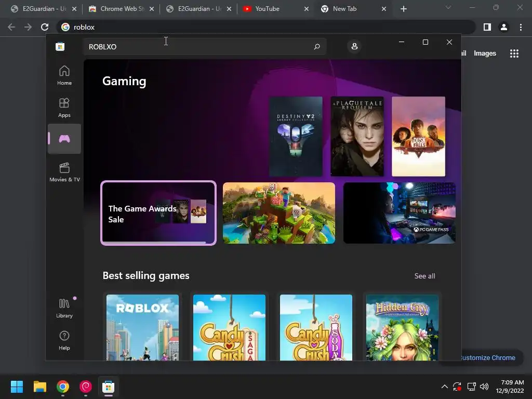Open Chrome three-dot menu
This screenshot has height=399, width=532.
tap(521, 27)
